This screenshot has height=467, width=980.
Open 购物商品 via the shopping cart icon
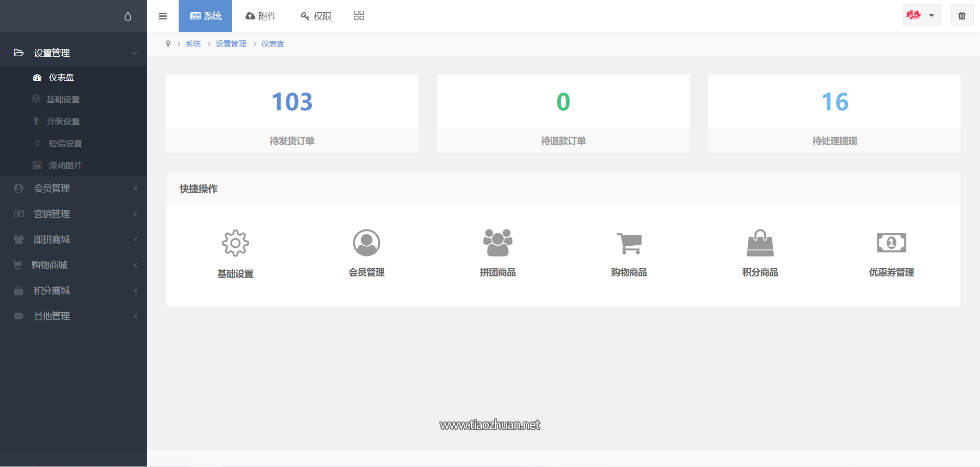click(x=629, y=243)
